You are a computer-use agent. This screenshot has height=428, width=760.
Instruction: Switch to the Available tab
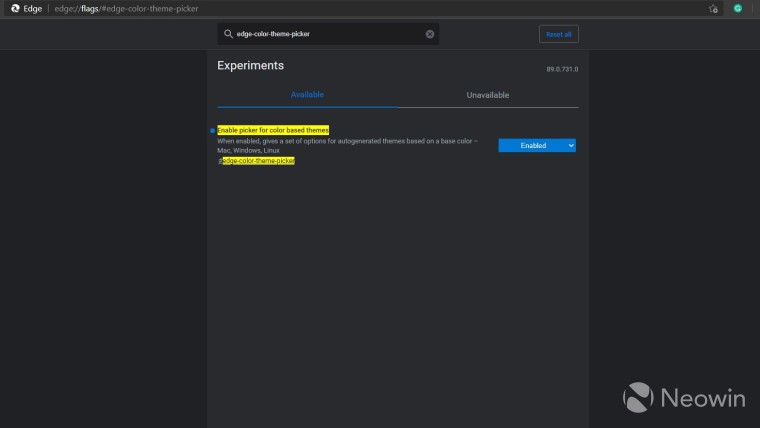click(307, 95)
